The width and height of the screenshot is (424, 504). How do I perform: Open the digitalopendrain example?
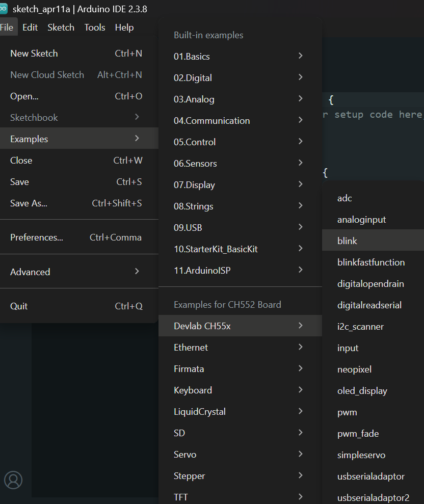(373, 284)
